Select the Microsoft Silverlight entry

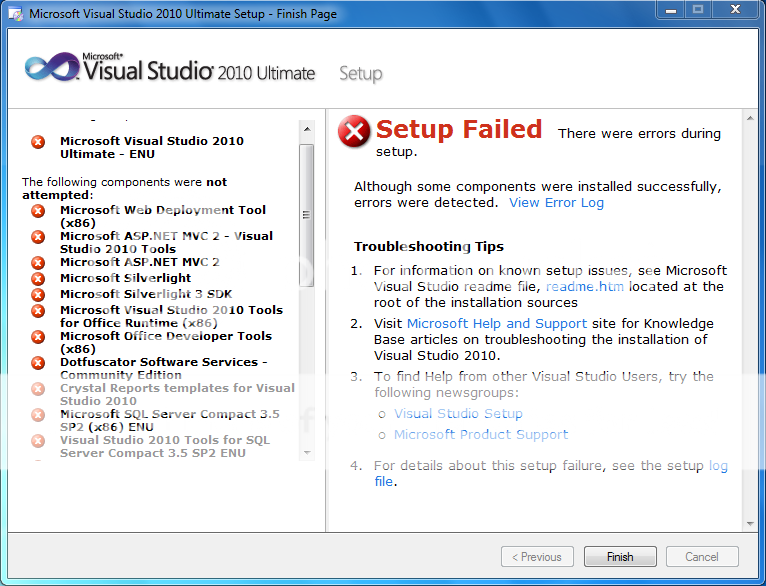(126, 278)
